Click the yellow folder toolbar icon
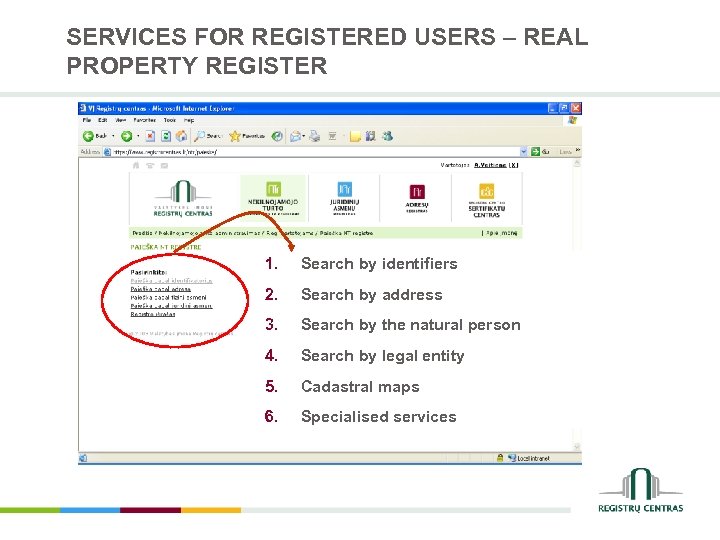Viewport: 720px width, 540px height. tap(355, 136)
